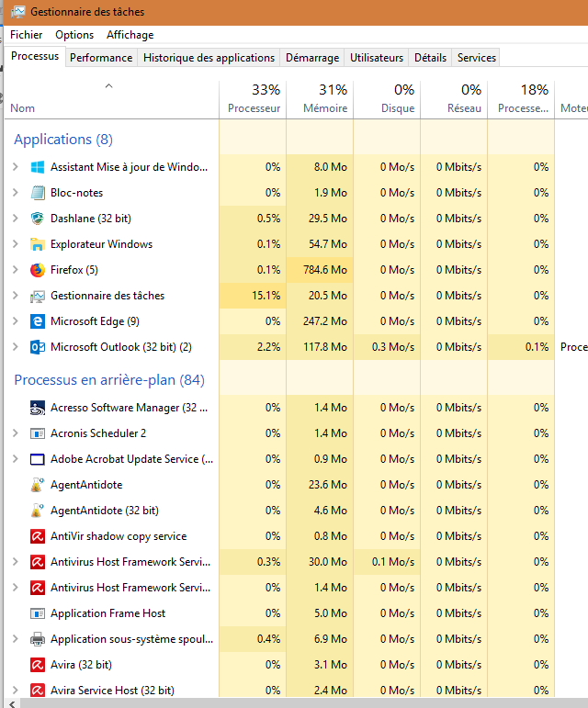The image size is (588, 708).
Task: Open the Options menu
Action: click(74, 35)
